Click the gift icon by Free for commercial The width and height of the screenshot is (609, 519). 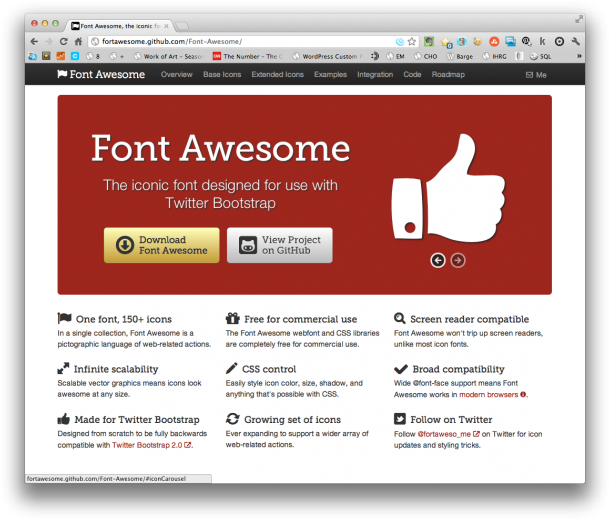233,318
